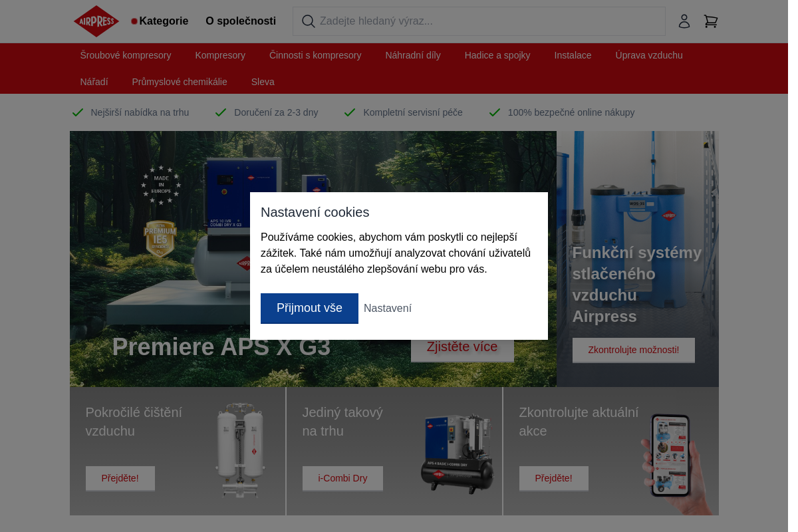Image resolution: width=798 pixels, height=532 pixels.
Task: Go to Kompresory category
Action: (220, 55)
